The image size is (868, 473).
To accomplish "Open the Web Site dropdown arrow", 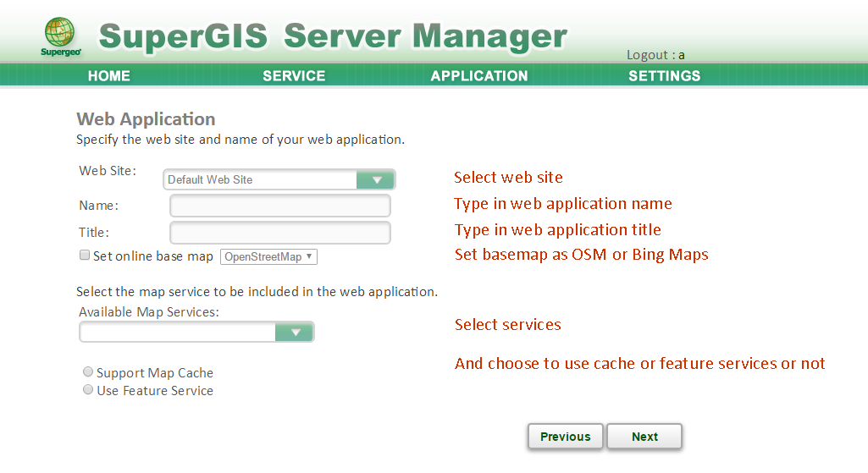I will click(375, 179).
